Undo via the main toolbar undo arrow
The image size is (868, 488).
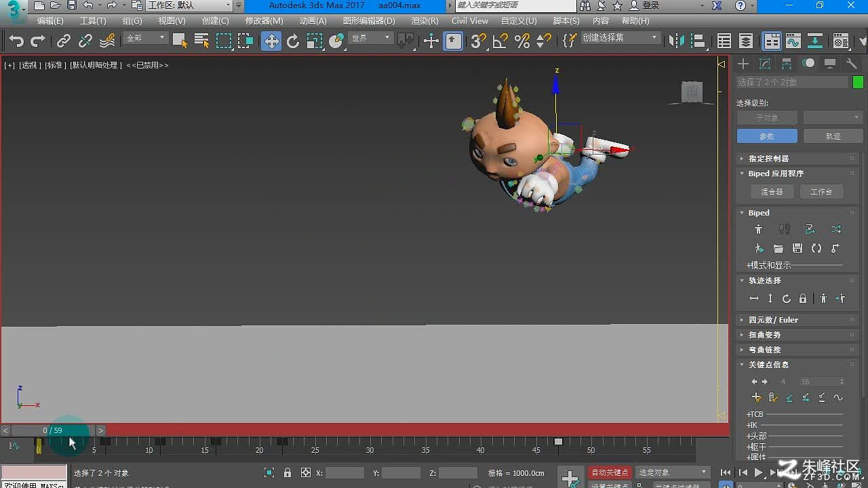(16, 41)
